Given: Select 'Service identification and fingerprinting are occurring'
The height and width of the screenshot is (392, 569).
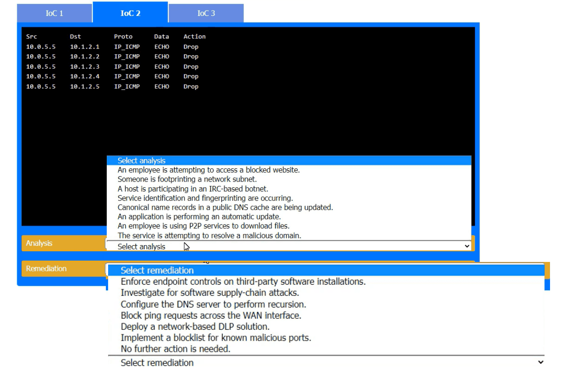Looking at the screenshot, I should click(x=205, y=198).
